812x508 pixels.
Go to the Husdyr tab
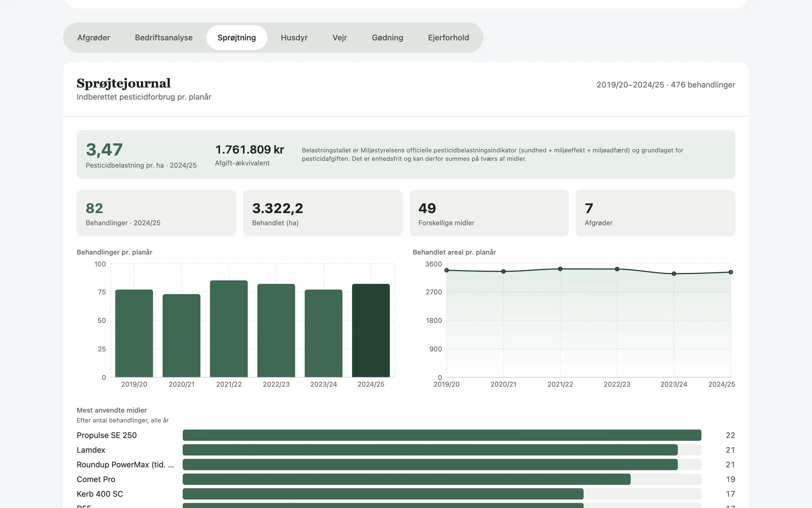point(294,38)
